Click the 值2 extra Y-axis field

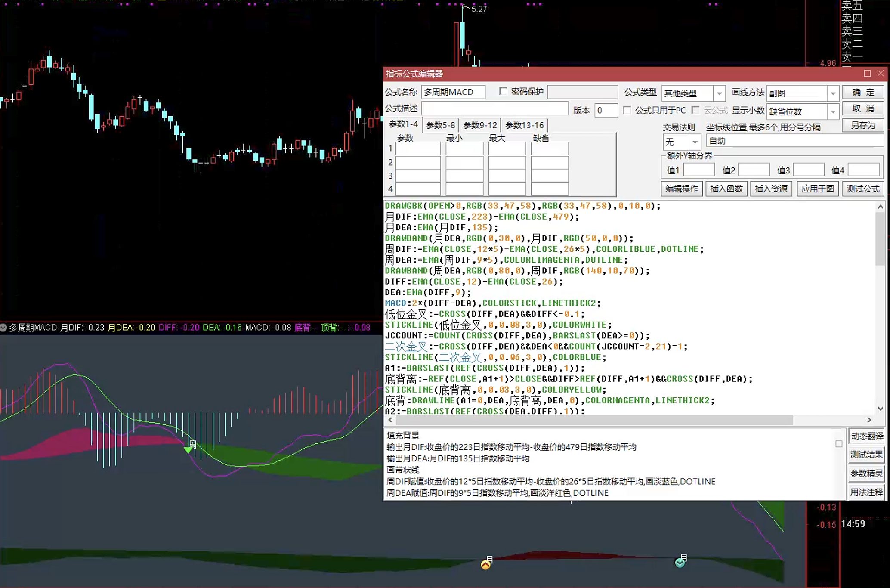(x=754, y=170)
